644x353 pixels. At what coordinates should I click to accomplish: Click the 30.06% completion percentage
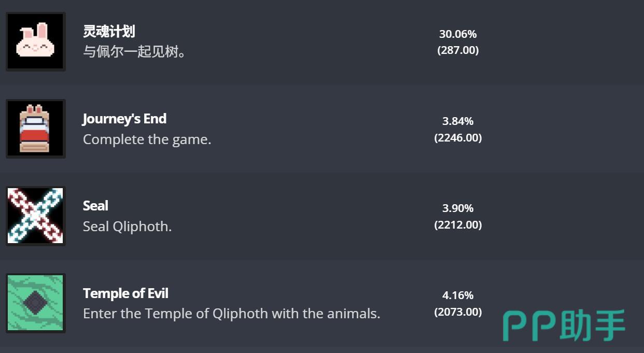click(458, 34)
